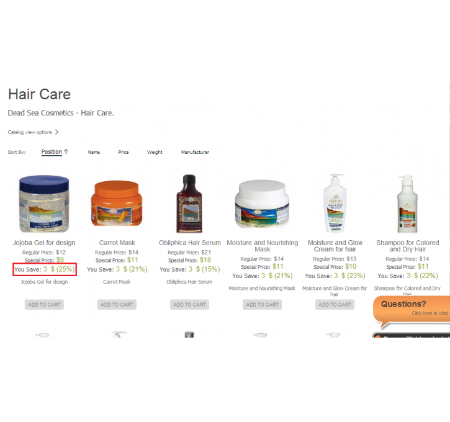Open the Shampoo for Colored and Dry Hair image
This screenshot has width=450, height=422.
(407, 204)
